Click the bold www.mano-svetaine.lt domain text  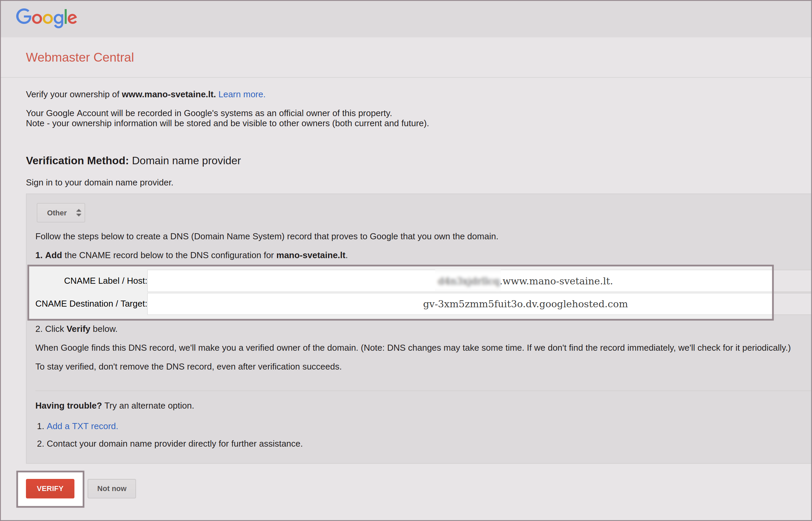pyautogui.click(x=168, y=94)
